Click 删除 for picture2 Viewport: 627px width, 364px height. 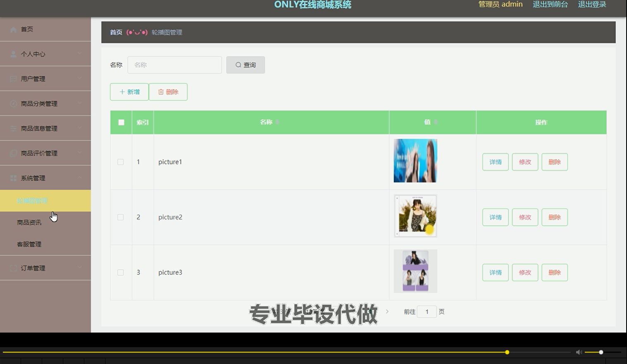(x=555, y=217)
